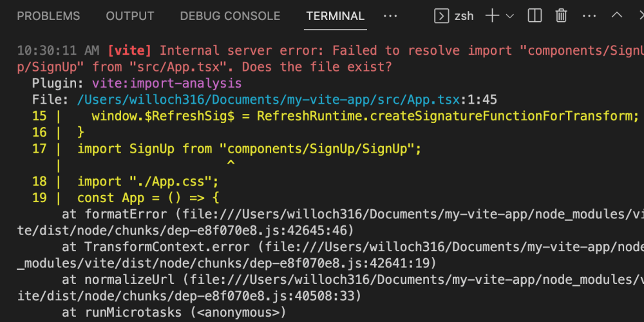Screen dimensions: 644x322
Task: Click TransformContext.error stack trace file link
Action: point(330,254)
